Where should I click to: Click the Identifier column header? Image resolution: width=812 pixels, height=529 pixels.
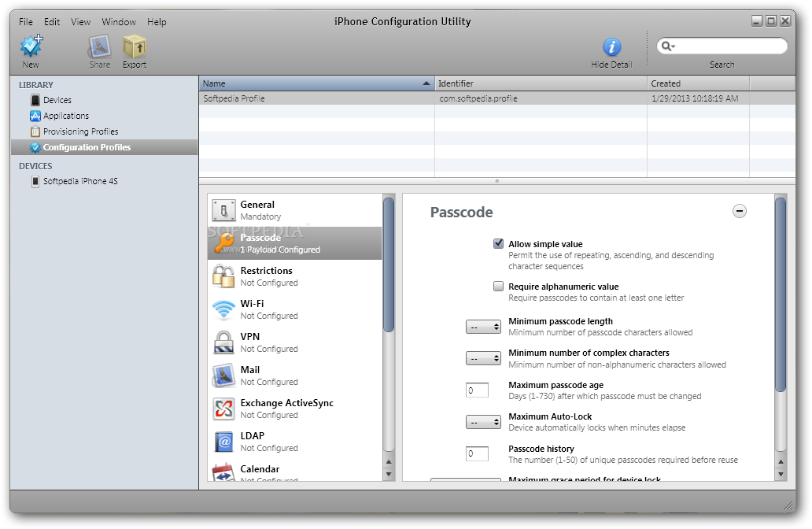(x=541, y=83)
